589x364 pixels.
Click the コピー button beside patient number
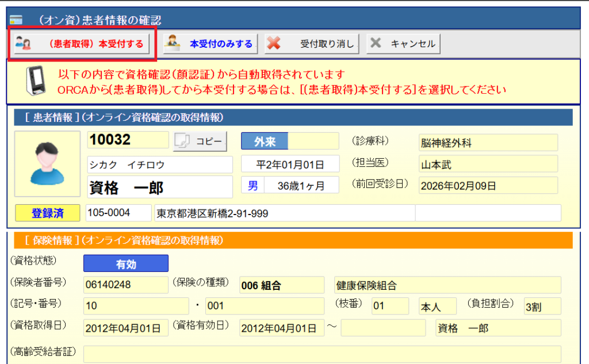[200, 141]
